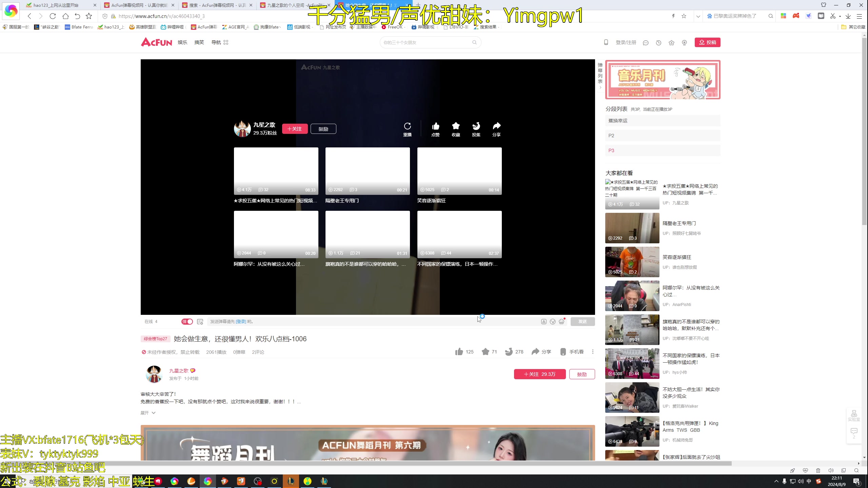Click the AcFun logo in the header
The height and width of the screenshot is (488, 868).
pyautogui.click(x=157, y=42)
